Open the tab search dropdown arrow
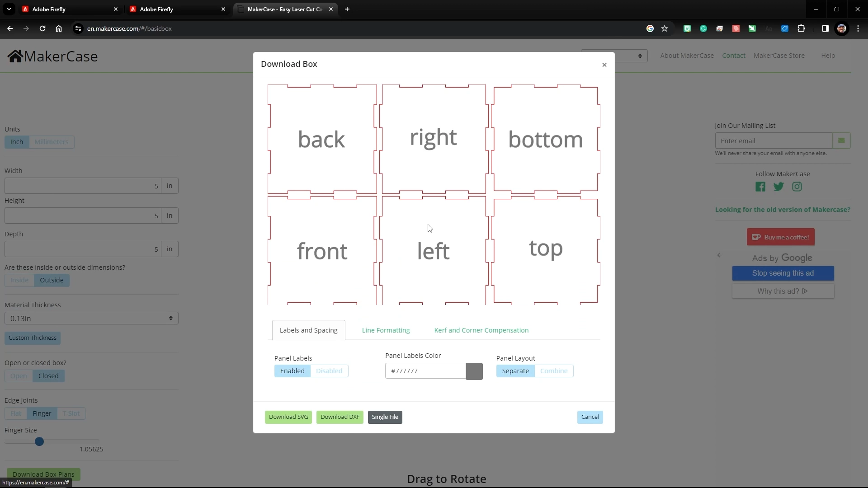This screenshot has width=868, height=488. click(9, 9)
